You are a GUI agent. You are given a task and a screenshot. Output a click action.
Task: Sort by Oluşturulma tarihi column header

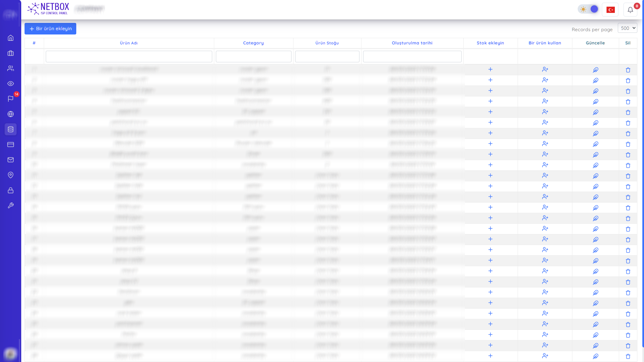412,43
